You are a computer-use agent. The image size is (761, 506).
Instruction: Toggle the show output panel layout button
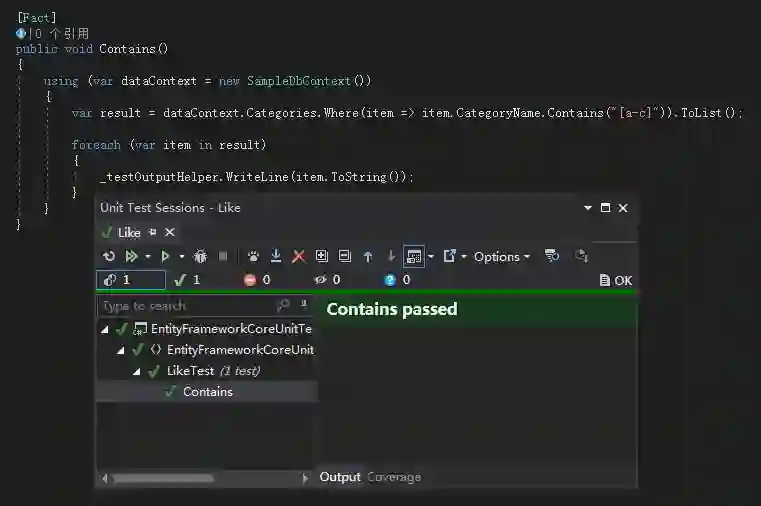(414, 256)
